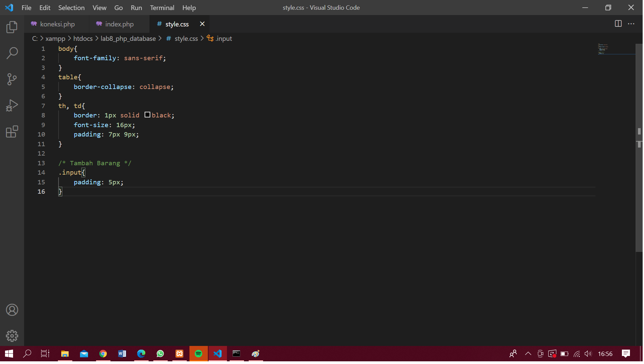644x364 pixels.
Task: Open the terminal window from taskbar
Action: pos(237,354)
